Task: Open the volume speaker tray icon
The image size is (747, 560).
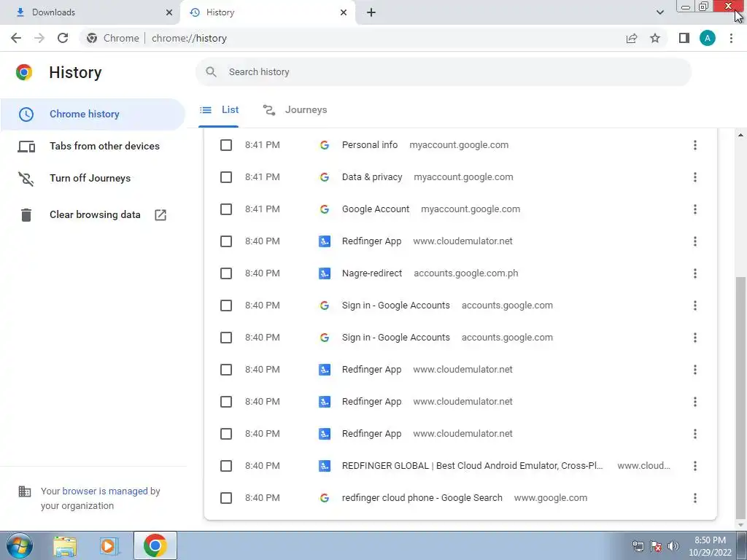Action: [673, 546]
